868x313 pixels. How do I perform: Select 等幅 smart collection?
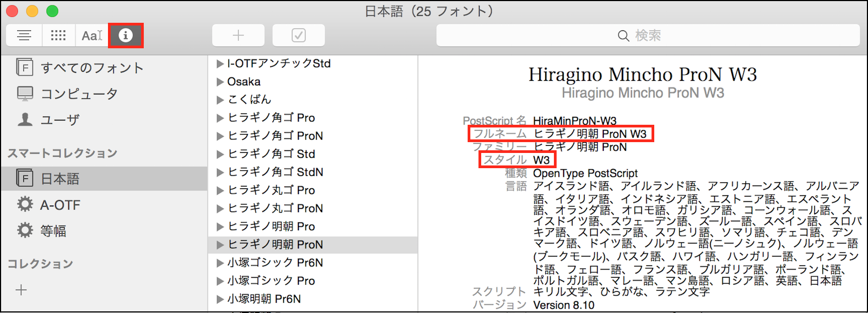coord(104,231)
